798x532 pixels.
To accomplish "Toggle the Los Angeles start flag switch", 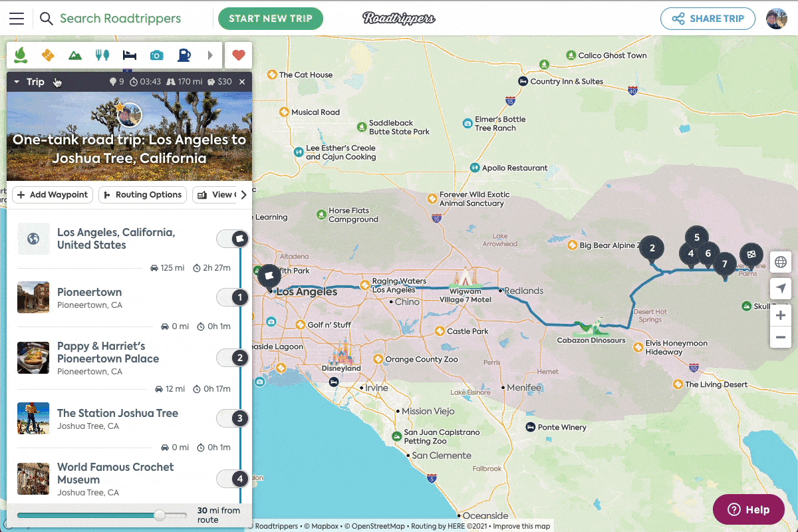I will coord(232,238).
